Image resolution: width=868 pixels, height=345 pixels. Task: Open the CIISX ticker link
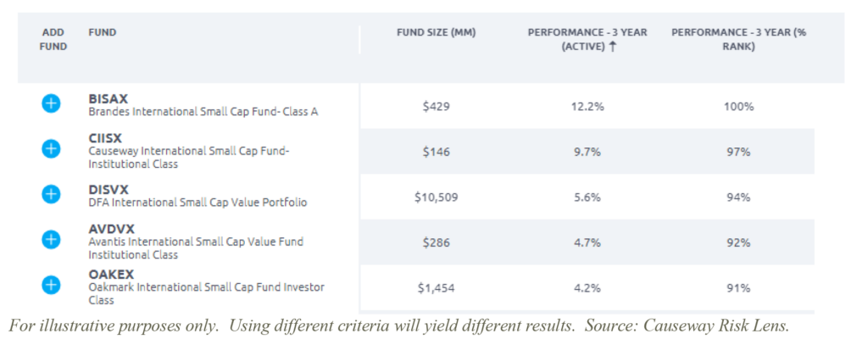coord(107,137)
